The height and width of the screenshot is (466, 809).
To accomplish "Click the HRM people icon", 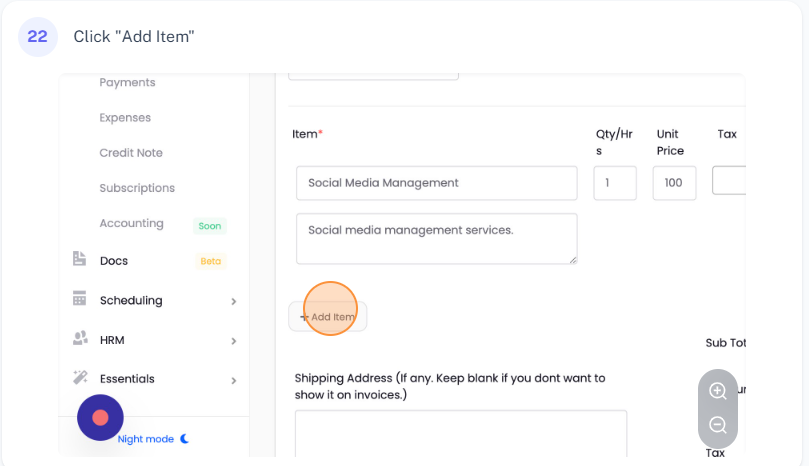I will [80, 339].
